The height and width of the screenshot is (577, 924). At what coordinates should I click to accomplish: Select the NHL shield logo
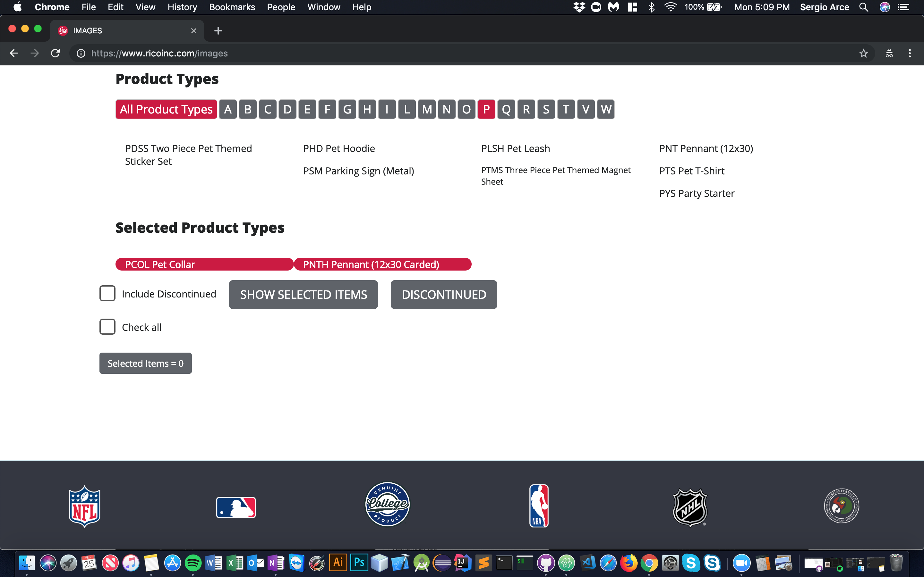(689, 507)
